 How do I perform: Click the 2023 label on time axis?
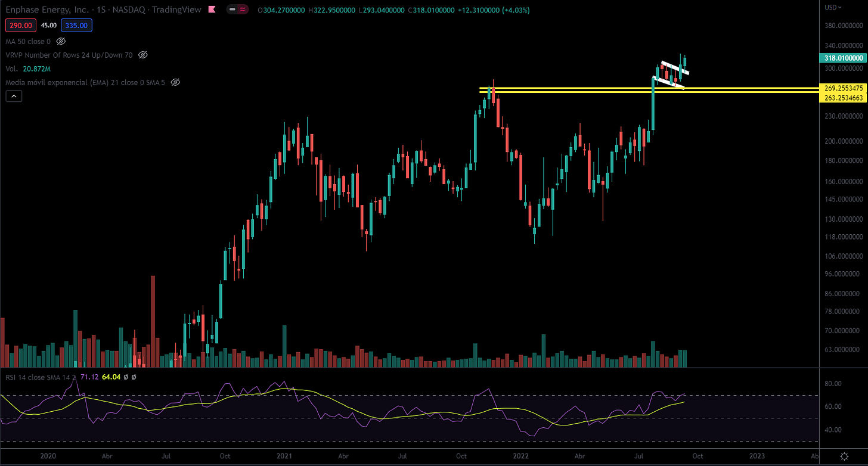pos(757,456)
